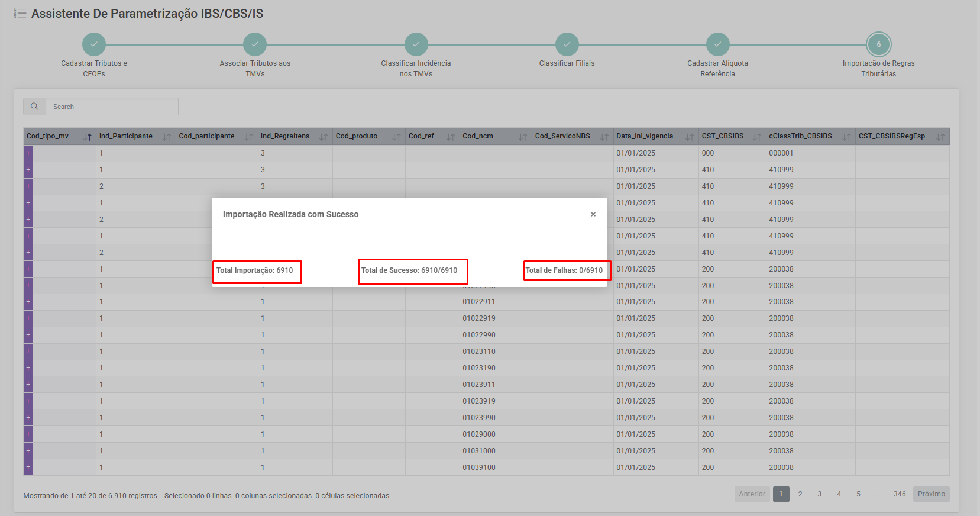Click the Anterior pagination button
This screenshot has height=516, width=980.
(752, 494)
